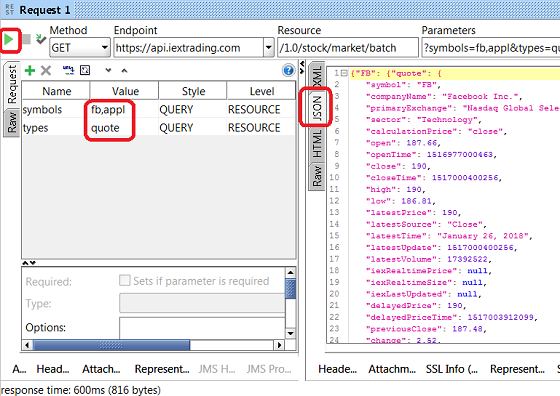The width and height of the screenshot is (560, 396).
Task: Click RESOURCE level in types row
Action: click(261, 127)
